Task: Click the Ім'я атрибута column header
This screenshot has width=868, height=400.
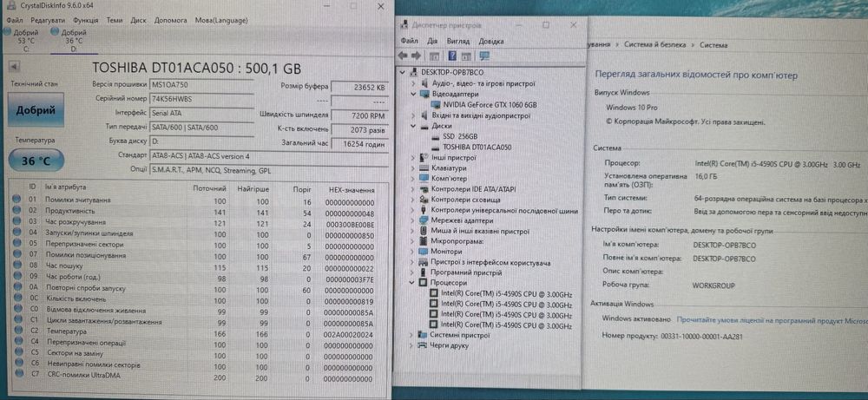Action: (65, 187)
